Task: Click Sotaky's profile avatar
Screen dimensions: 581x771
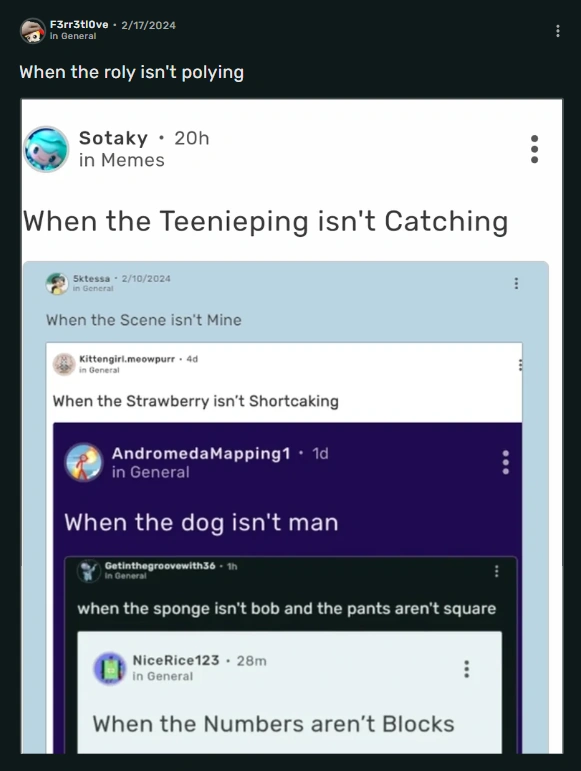Action: point(47,149)
